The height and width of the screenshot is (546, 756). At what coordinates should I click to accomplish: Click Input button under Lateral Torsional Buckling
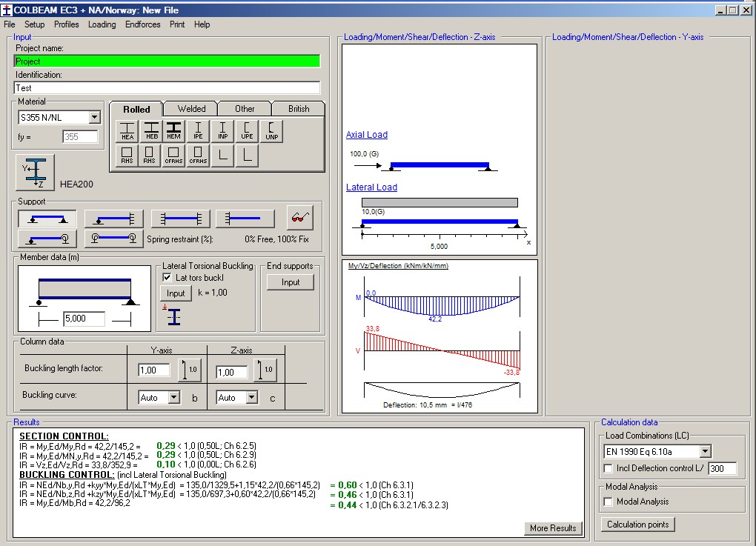(x=176, y=293)
